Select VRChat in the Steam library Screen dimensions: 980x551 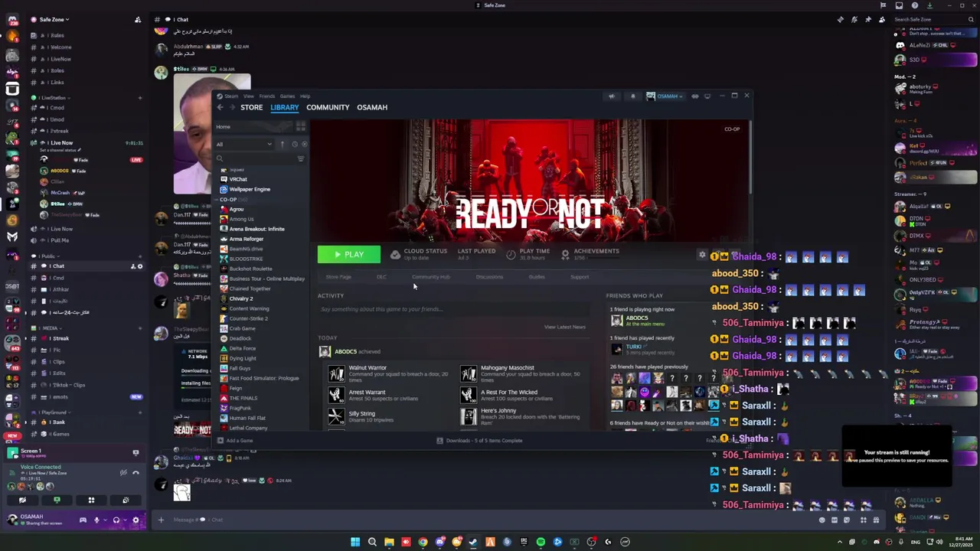click(238, 179)
